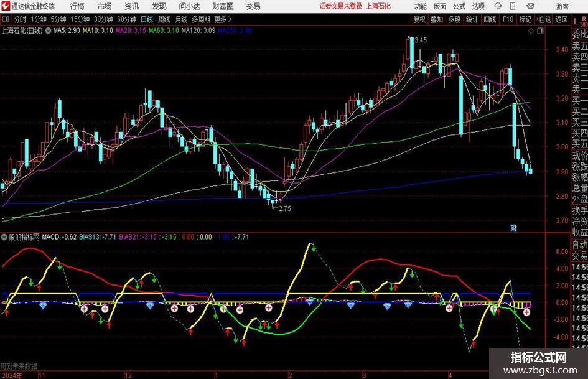Click the 多股 multi-stock button
Screen dimensions: 588x379
454,19
